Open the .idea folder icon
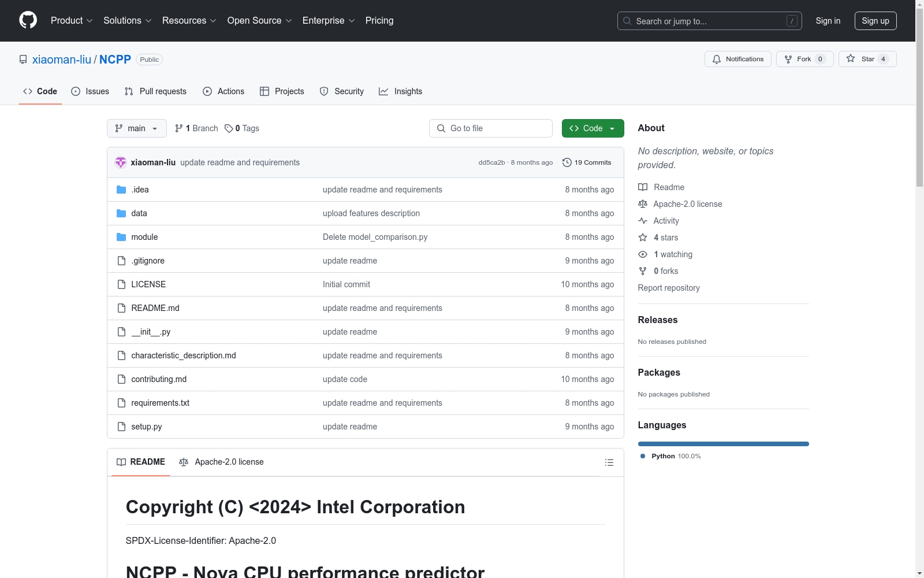 [x=121, y=190]
